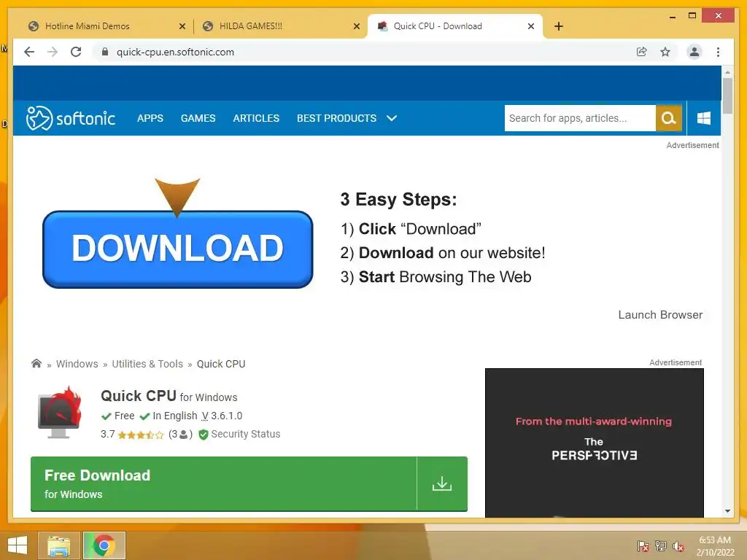Expand the chevron next to BEST PRODUCTS
This screenshot has width=747, height=560.
point(392,118)
